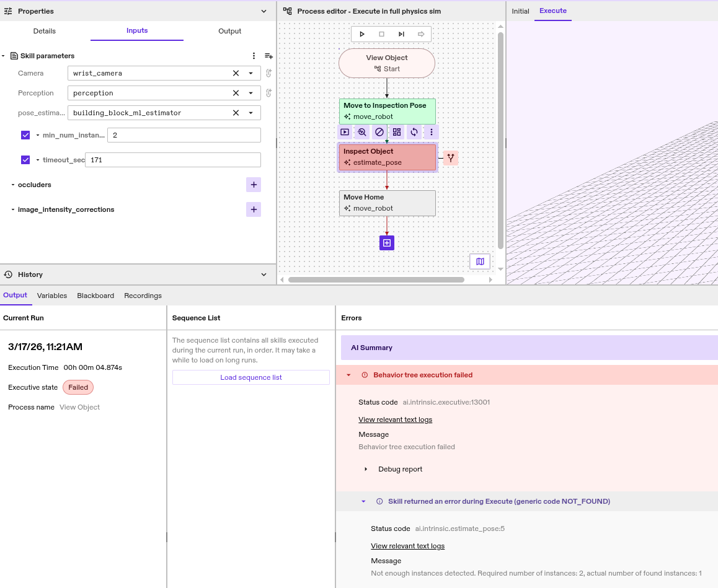Expand the Debug report section
The width and height of the screenshot is (718, 588).
point(366,469)
